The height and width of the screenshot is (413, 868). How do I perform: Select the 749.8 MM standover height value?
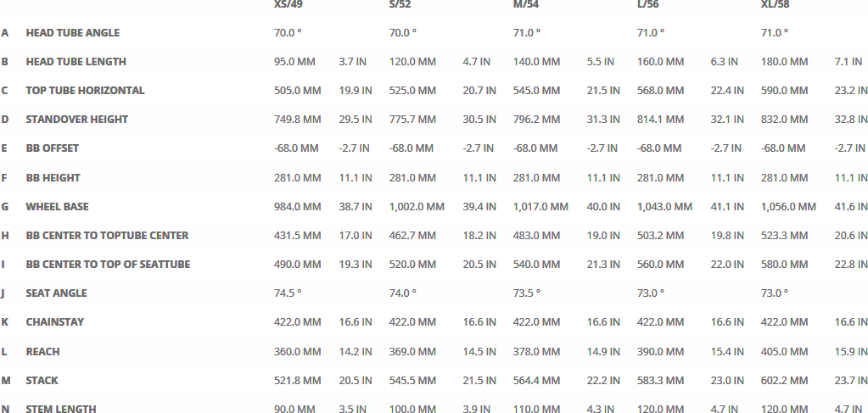click(297, 120)
